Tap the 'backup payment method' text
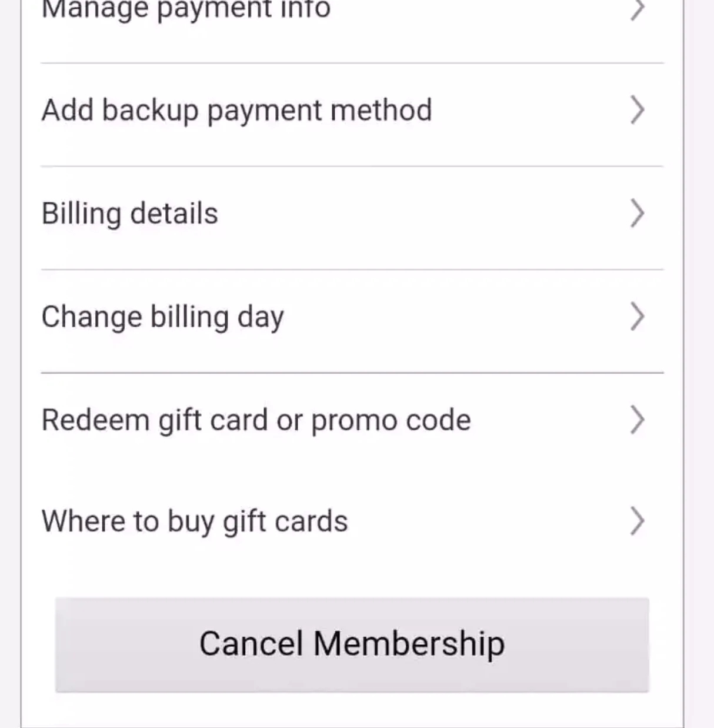This screenshot has height=728, width=714. coord(267,111)
